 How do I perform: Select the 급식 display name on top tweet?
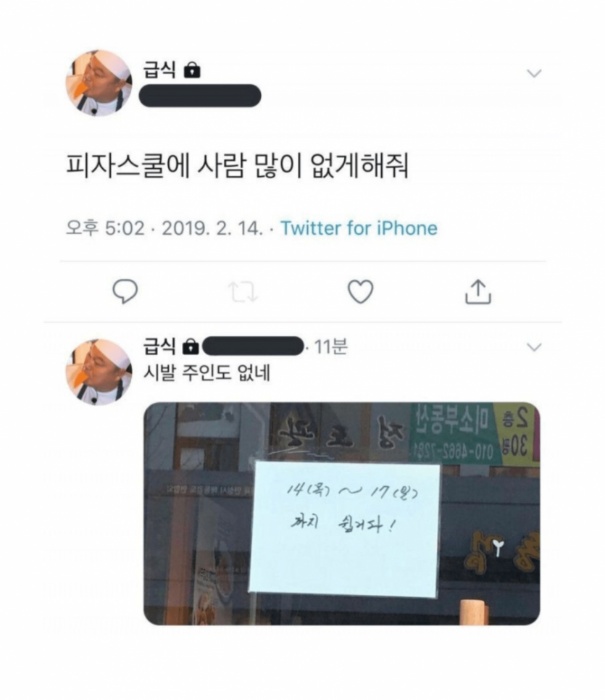[160, 70]
